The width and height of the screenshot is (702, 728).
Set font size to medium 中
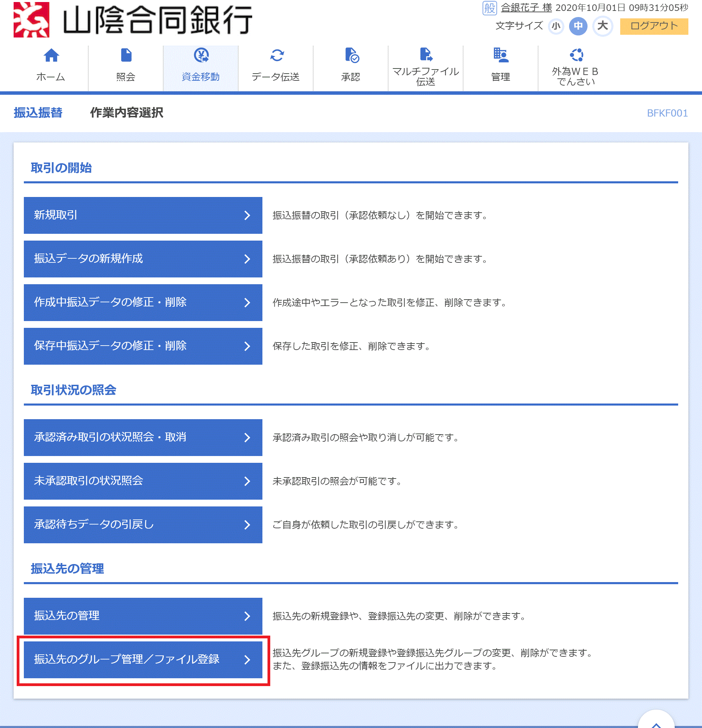pos(578,26)
